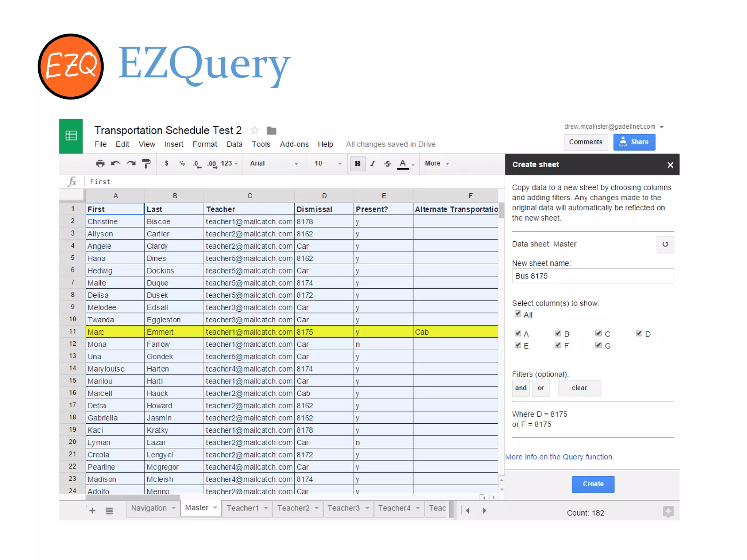747x560 pixels.
Task: Select row 11 header
Action: [73, 331]
